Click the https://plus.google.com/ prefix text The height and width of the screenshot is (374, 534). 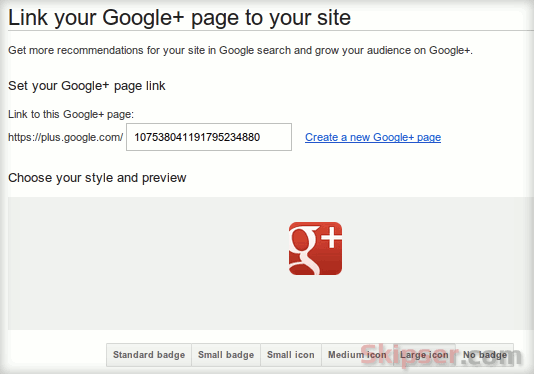pos(65,137)
